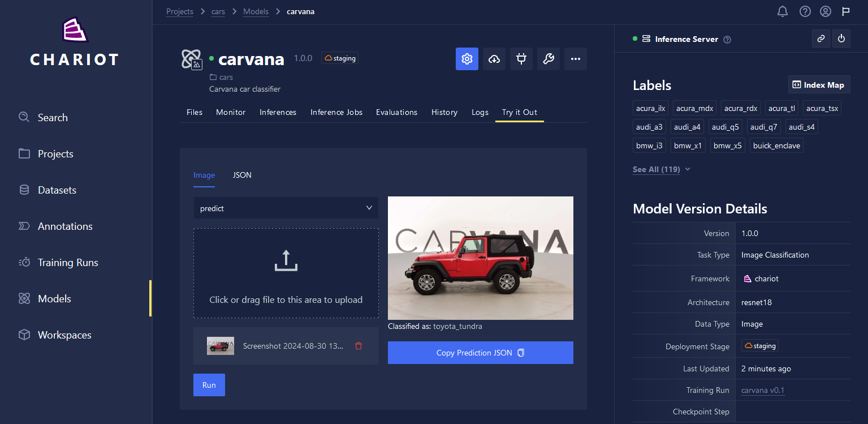Click the bmw_i3 label chip
The image size is (868, 424).
click(649, 145)
